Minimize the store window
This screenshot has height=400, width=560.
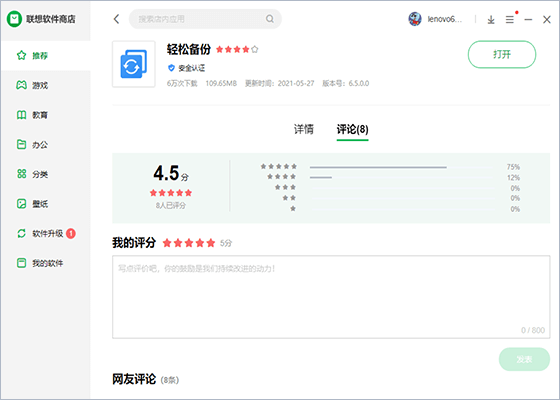(528, 20)
